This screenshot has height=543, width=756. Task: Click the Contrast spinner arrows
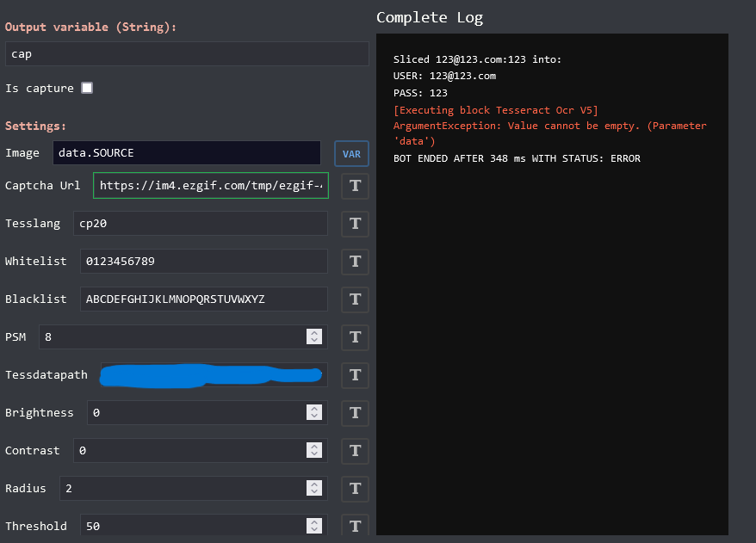(314, 450)
